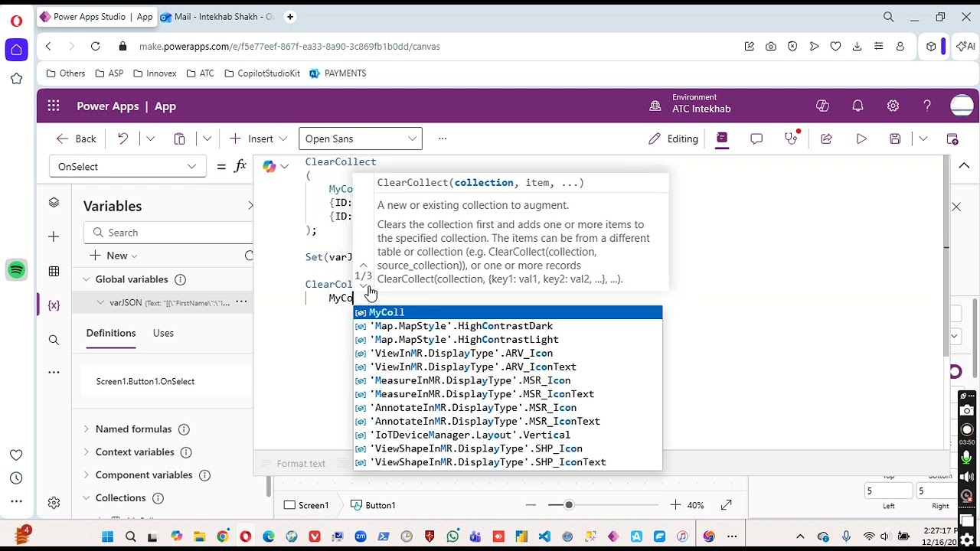
Task: Open the Tree view layers icon
Action: (x=54, y=203)
